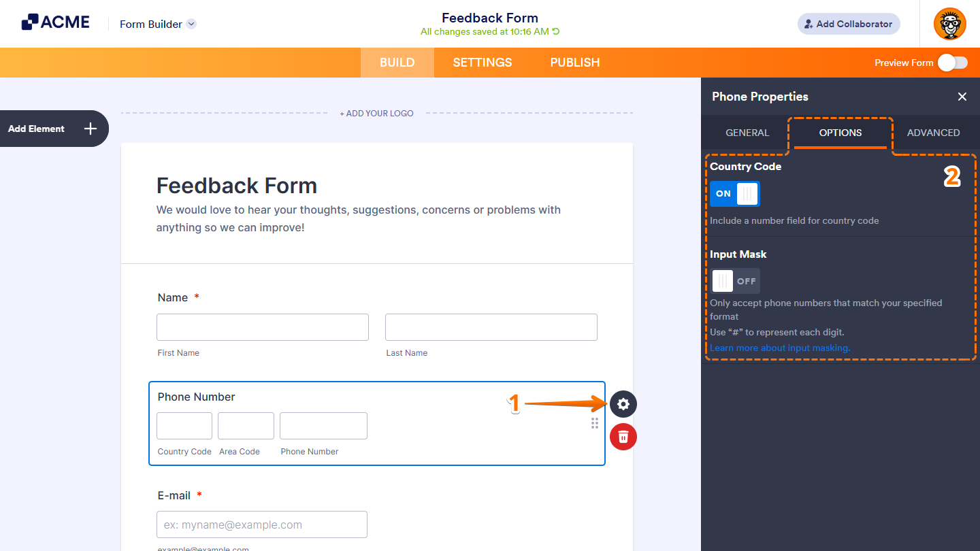
Task: Open the Add Element panel
Action: point(53,128)
